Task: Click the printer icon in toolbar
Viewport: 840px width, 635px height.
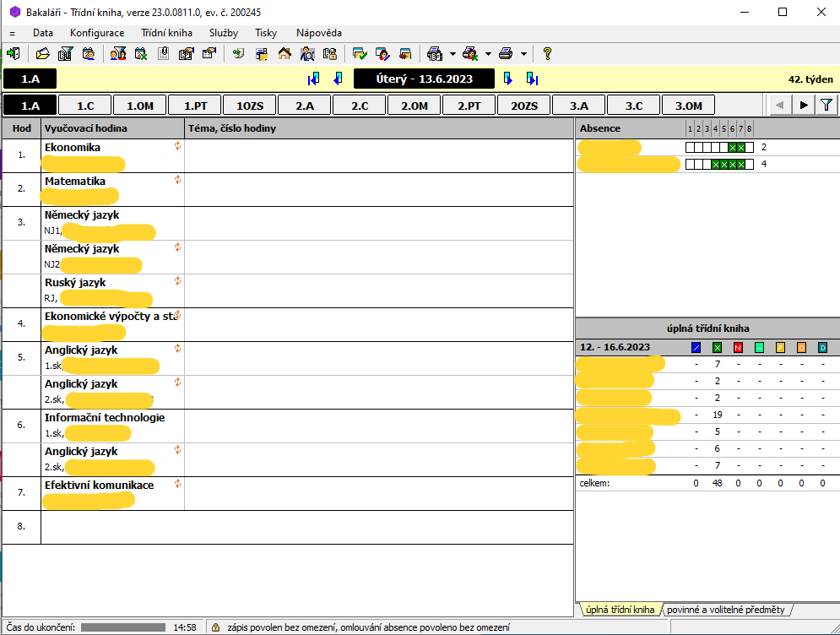Action: (x=506, y=54)
